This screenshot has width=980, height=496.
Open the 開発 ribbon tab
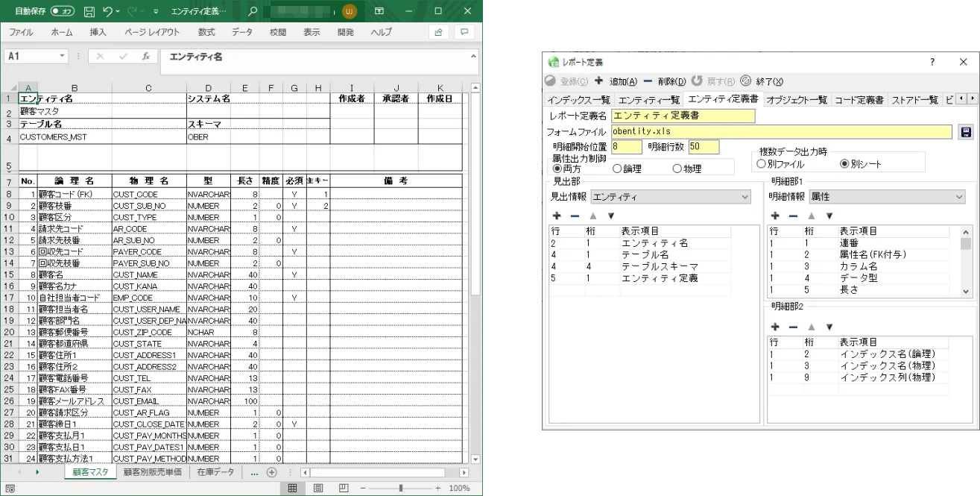[346, 32]
